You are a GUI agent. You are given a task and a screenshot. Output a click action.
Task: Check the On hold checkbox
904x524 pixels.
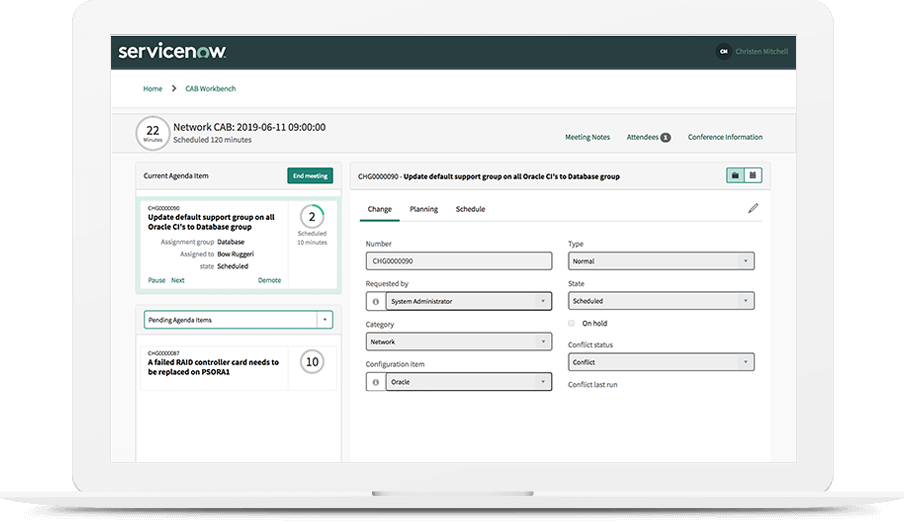571,323
